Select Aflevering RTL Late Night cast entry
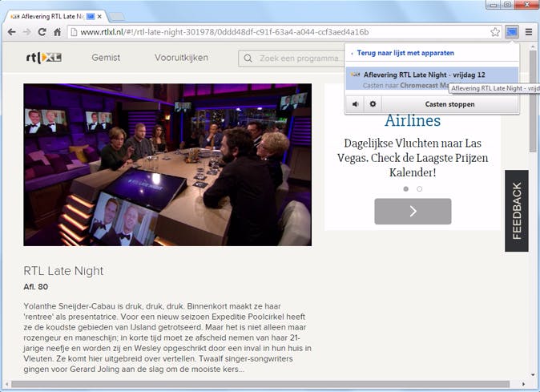540x392 pixels. (x=432, y=79)
